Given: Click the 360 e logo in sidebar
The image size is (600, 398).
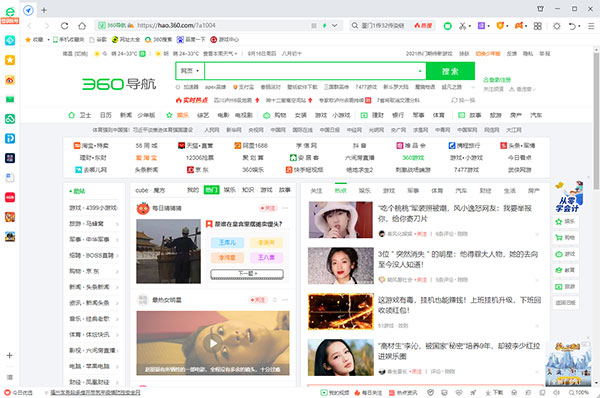Looking at the screenshot, I should (10, 13).
